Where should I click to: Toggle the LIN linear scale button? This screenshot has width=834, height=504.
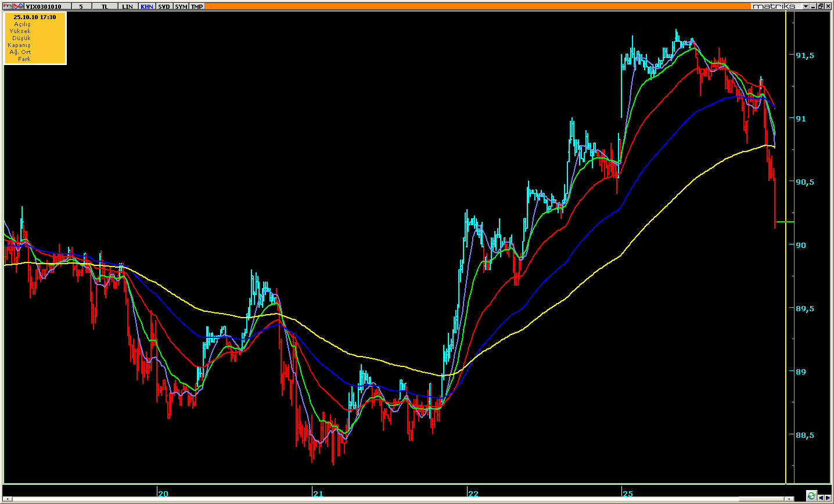pos(127,6)
